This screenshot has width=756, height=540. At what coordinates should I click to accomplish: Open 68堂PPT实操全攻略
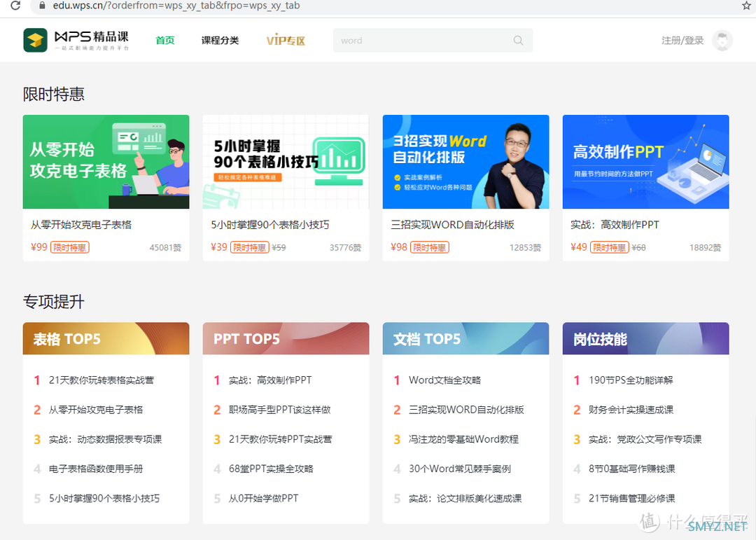271,469
